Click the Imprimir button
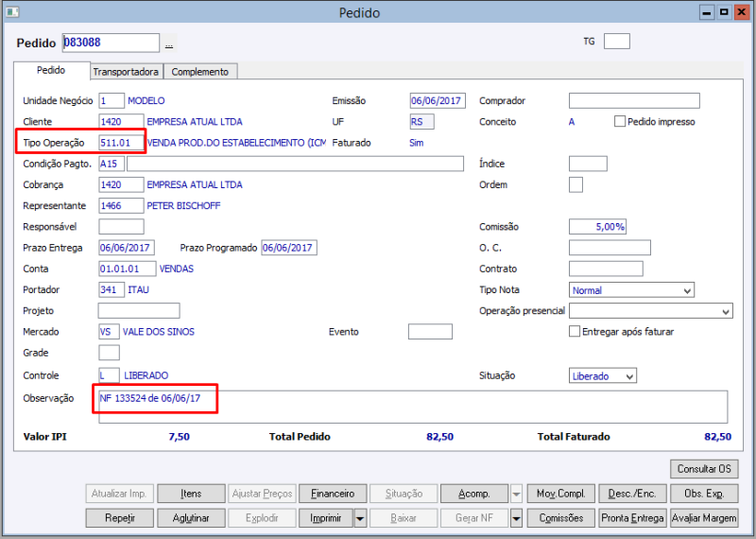 click(326, 518)
